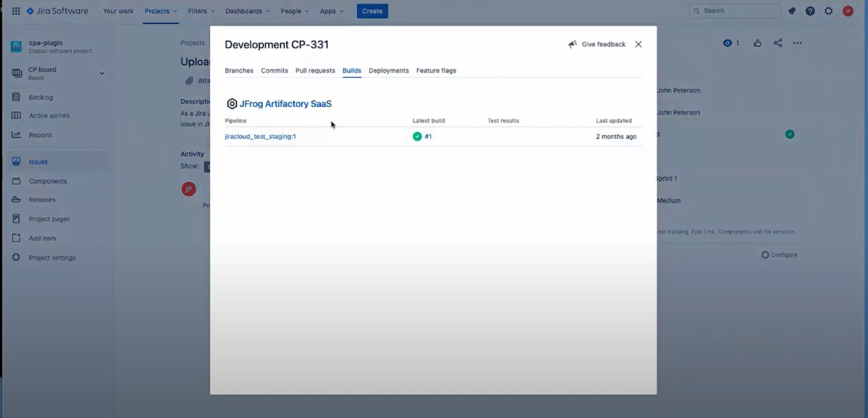The height and width of the screenshot is (418, 868).
Task: Click the notifications bell icon
Action: [792, 11]
